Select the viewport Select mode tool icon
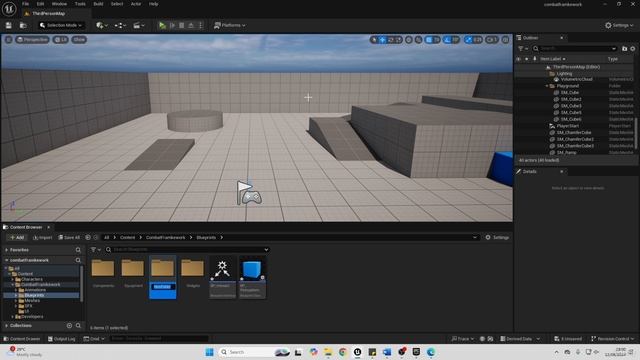640x360 pixels. [x=374, y=40]
